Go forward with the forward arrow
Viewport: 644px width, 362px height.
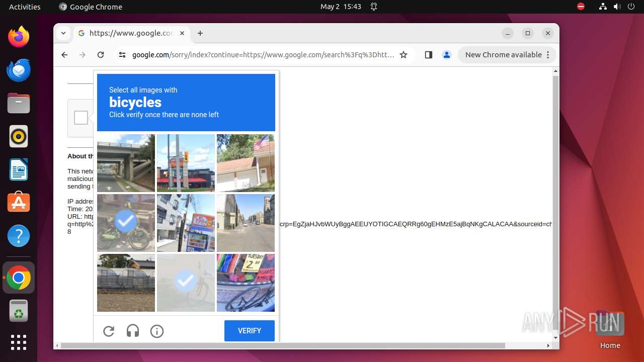(x=83, y=55)
